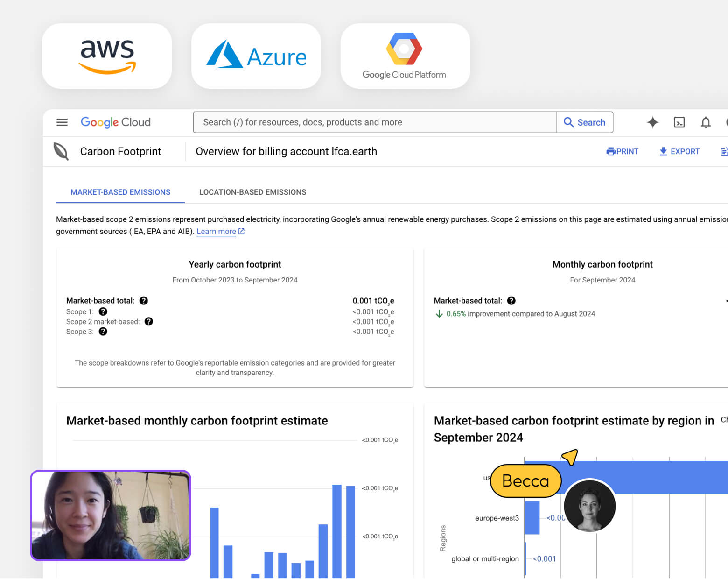Click the webcam video thumbnail
Image resolution: width=728 pixels, height=579 pixels.
[x=111, y=515]
